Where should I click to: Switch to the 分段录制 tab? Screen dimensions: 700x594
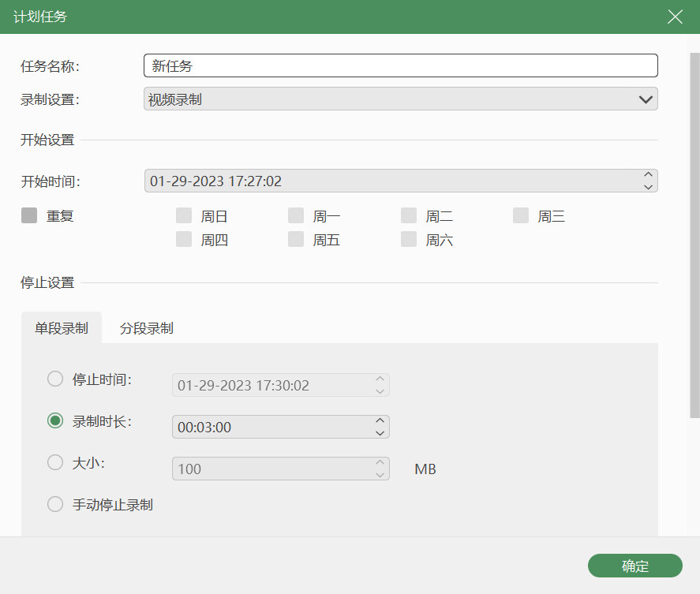coord(147,328)
